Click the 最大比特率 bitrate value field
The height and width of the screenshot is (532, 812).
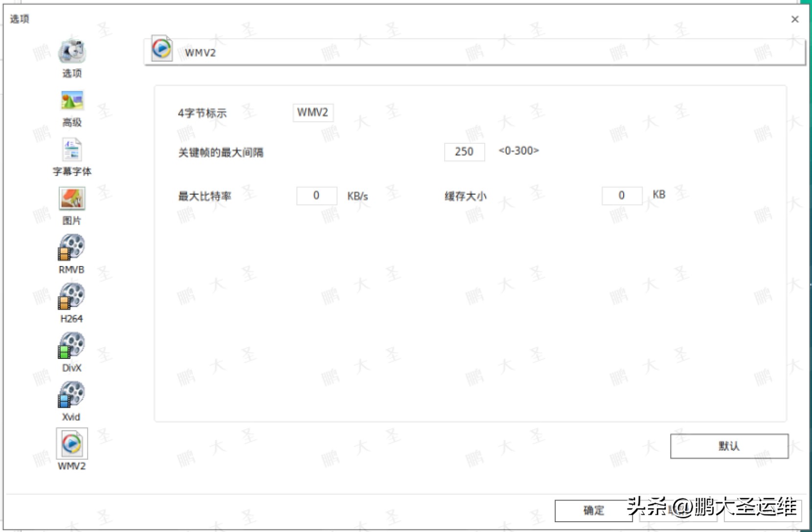[x=316, y=196]
